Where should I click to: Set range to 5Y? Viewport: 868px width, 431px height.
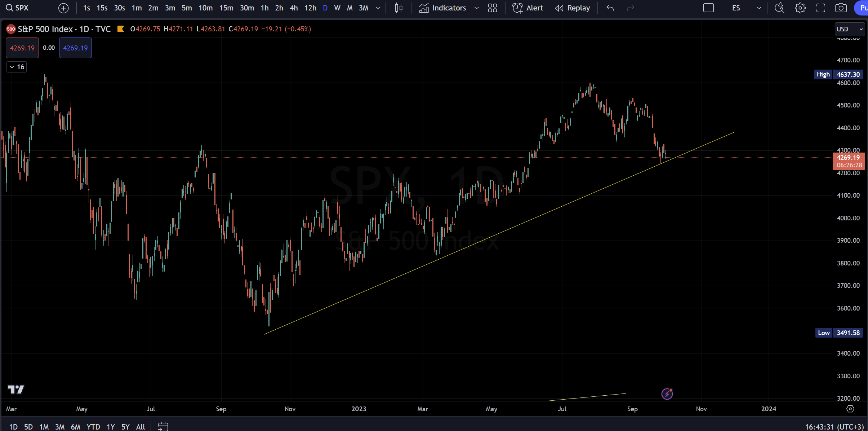tap(125, 427)
